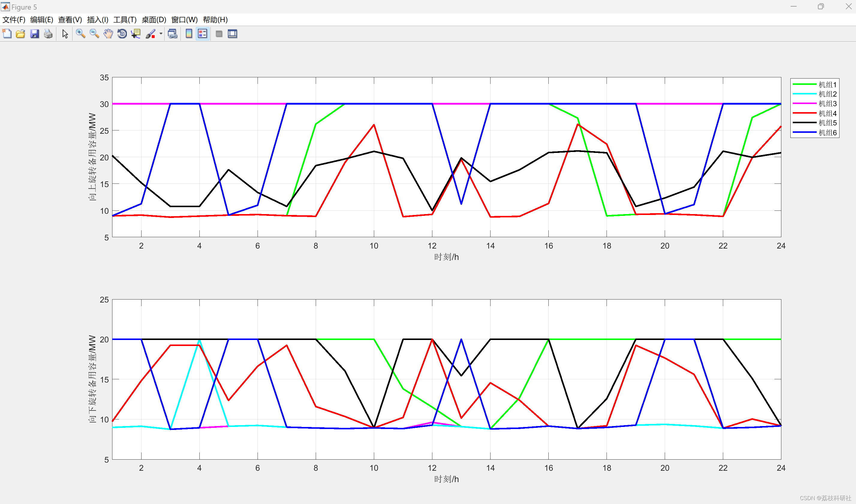Activate the Pan hand tool
Image resolution: width=856 pixels, height=504 pixels.
[x=108, y=34]
